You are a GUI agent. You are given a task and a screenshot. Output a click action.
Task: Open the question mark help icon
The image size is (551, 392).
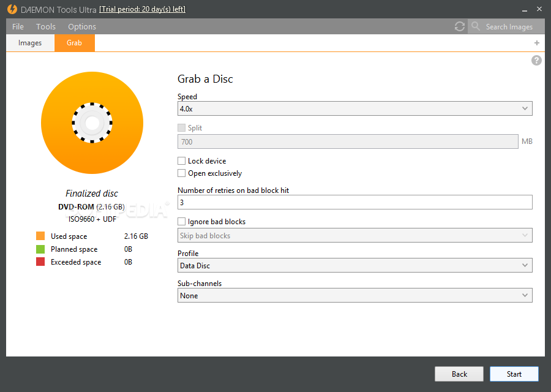coord(536,60)
